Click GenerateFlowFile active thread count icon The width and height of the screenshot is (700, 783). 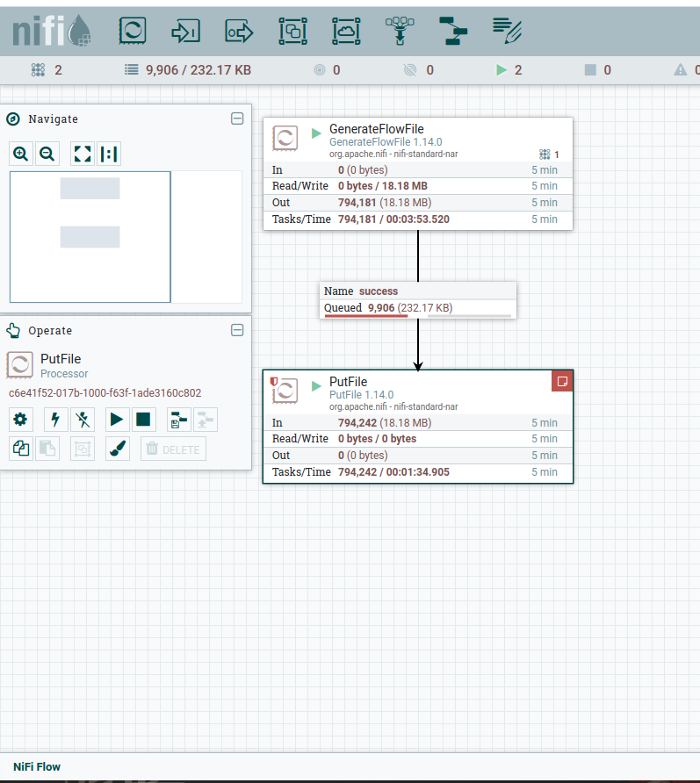[x=545, y=154]
